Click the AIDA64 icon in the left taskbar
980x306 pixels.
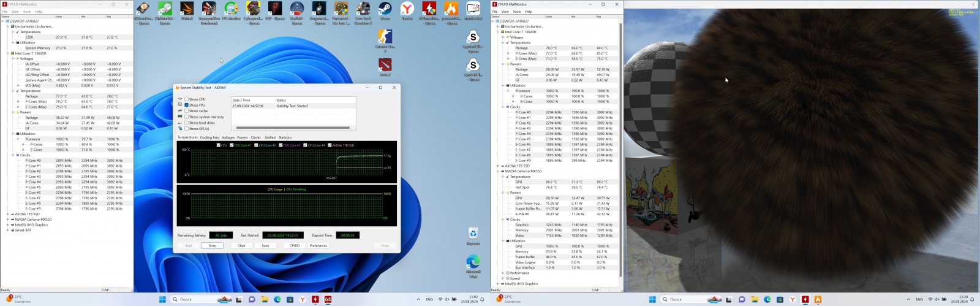(328, 299)
